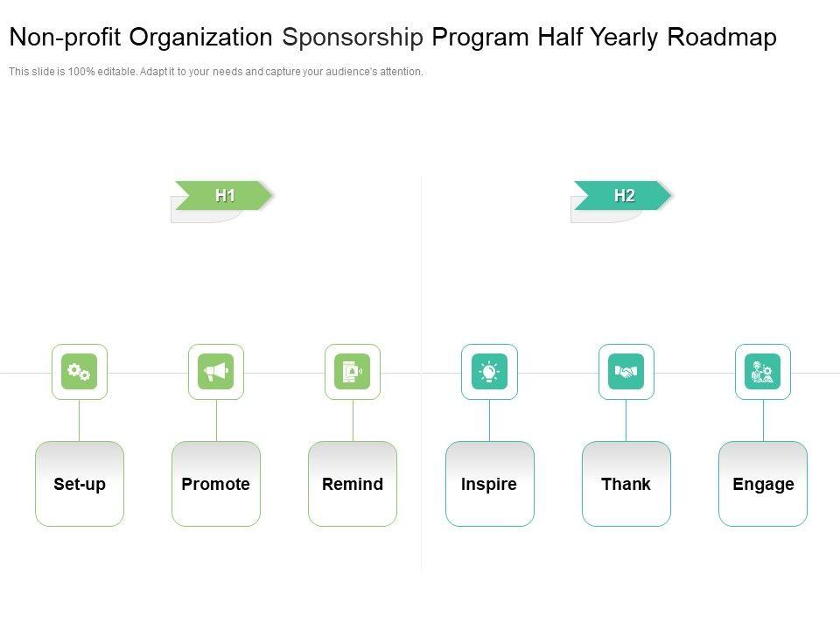This screenshot has width=840, height=630.
Task: Click the slide title text
Action: [x=392, y=38]
